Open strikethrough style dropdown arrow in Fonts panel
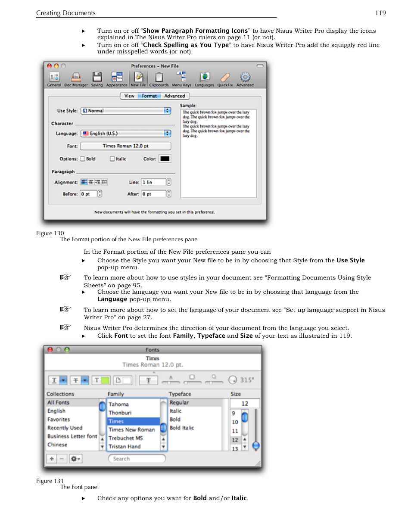 coord(85,380)
